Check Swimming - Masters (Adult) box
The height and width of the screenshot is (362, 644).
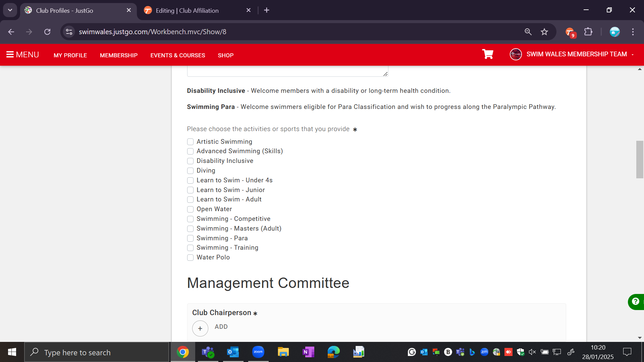click(190, 229)
